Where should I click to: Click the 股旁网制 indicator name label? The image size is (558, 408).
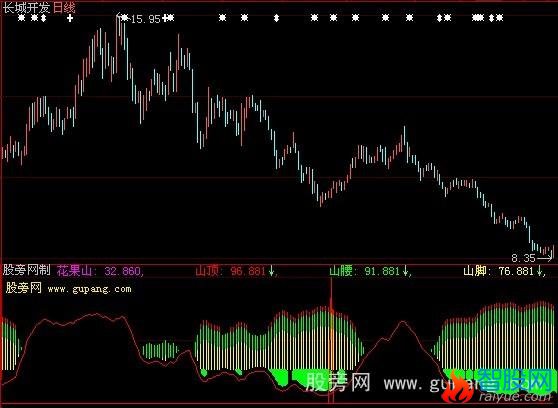point(27,271)
